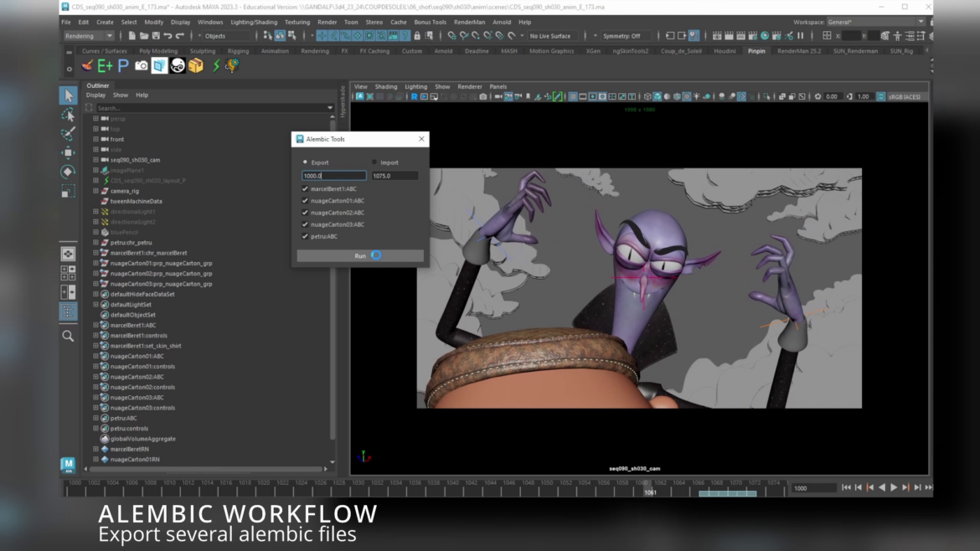Click the green E+ shelf icon
This screenshot has height=551, width=980.
[x=105, y=65]
